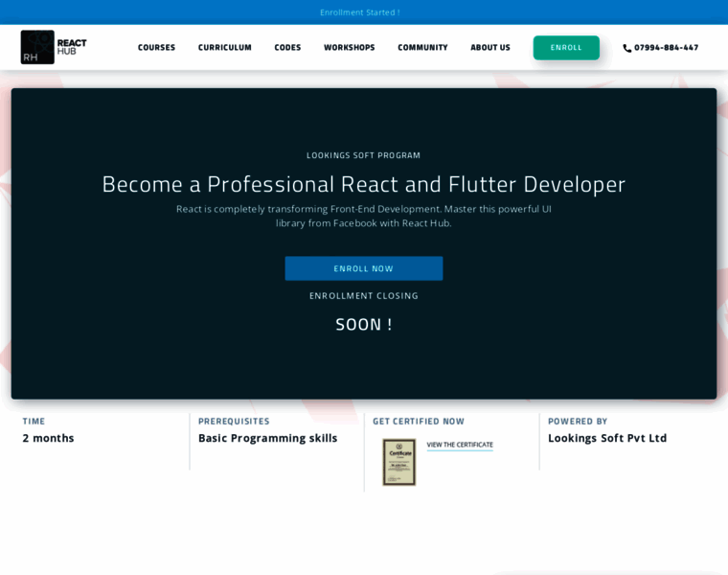Go to the Curriculum page
The width and height of the screenshot is (728, 575).
[225, 47]
